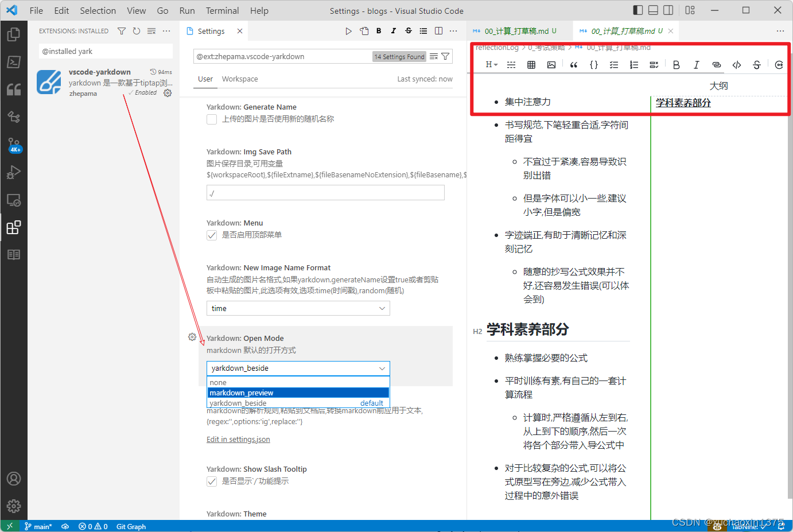This screenshot has width=793, height=532.
Task: Open settings filter funnel in search bar
Action: coord(445,56)
